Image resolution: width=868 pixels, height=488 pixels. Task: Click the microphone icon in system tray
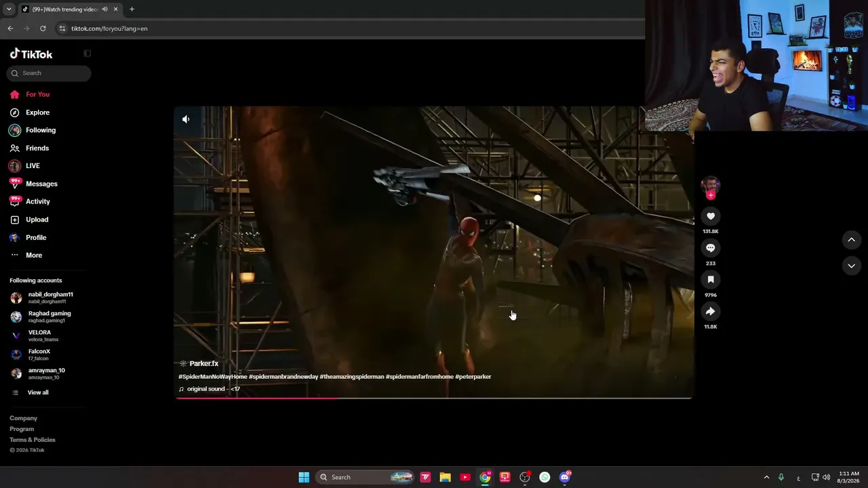(x=781, y=477)
